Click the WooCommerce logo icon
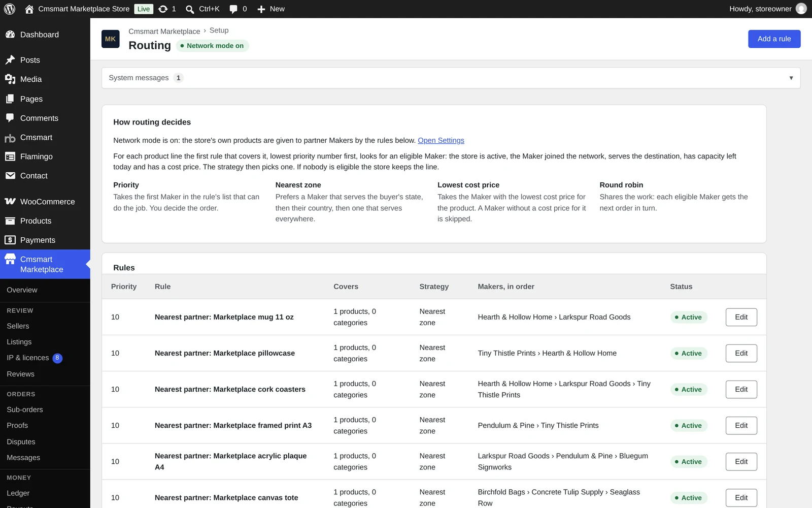 [x=10, y=202]
